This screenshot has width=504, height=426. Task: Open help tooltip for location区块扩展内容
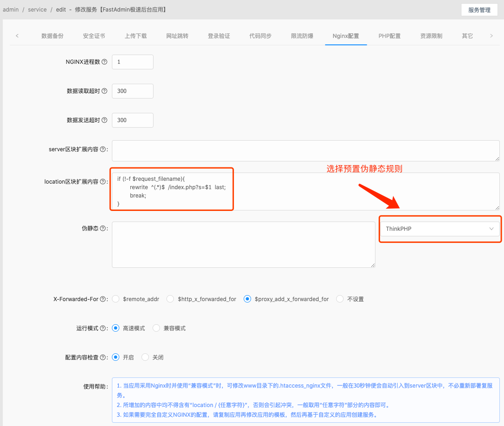(104, 181)
